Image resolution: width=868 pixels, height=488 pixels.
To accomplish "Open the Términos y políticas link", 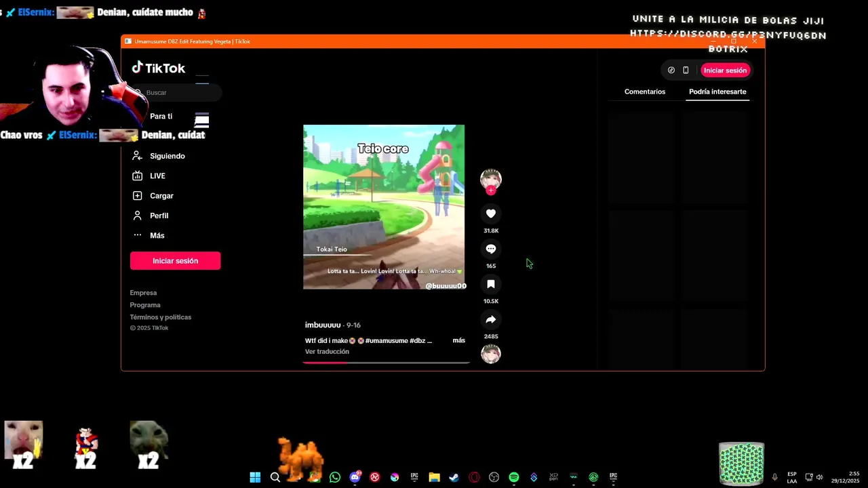I will pos(161,317).
